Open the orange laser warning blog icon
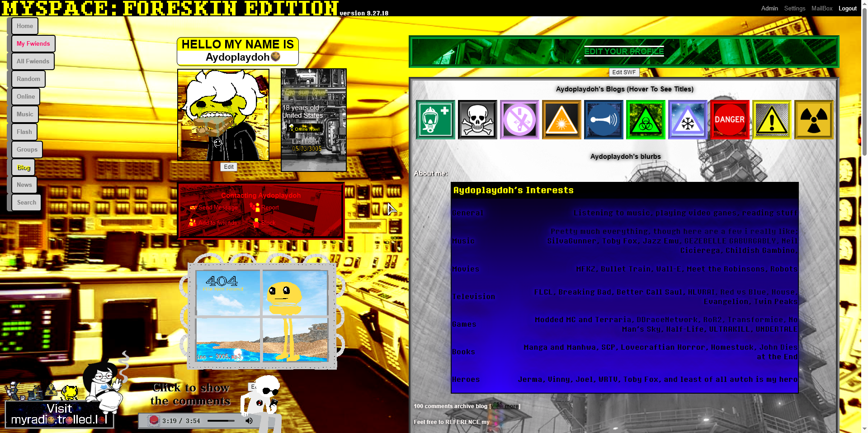The width and height of the screenshot is (868, 433). point(561,119)
